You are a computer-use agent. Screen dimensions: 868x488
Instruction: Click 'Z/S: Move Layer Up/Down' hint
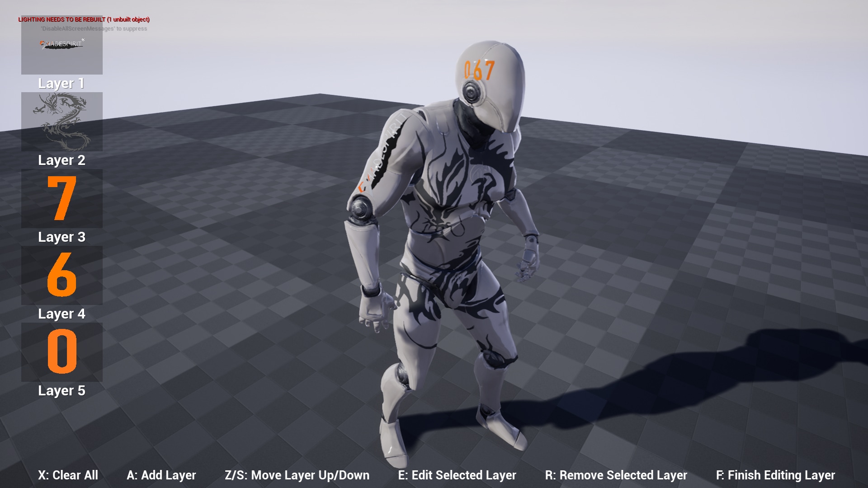click(297, 475)
